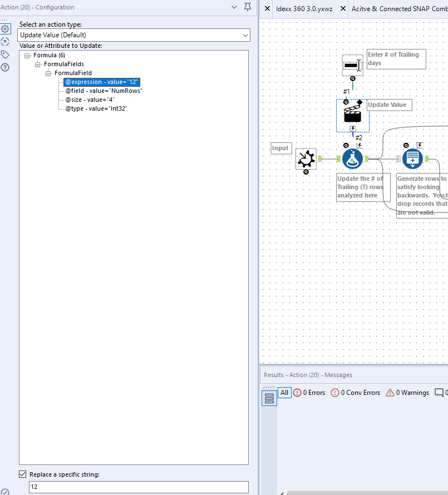Image resolution: width=448 pixels, height=495 pixels.
Task: Select the Text Box interface tool
Action: tap(353, 65)
